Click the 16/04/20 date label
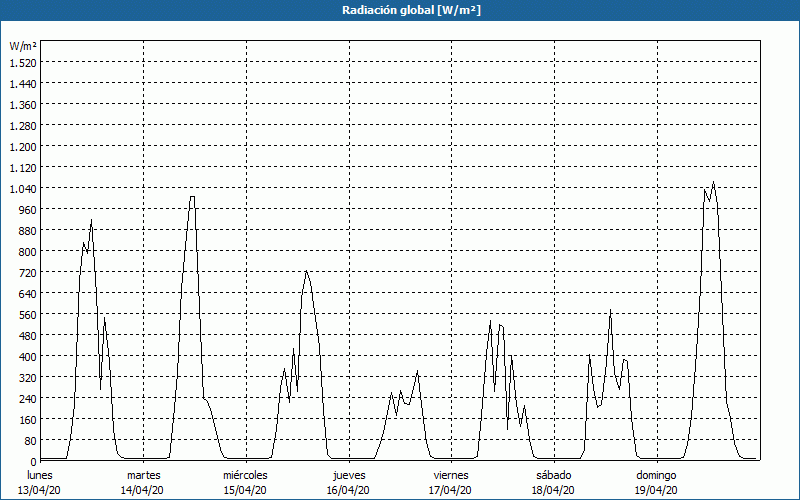Screen dimensions: 800x500 [348, 490]
